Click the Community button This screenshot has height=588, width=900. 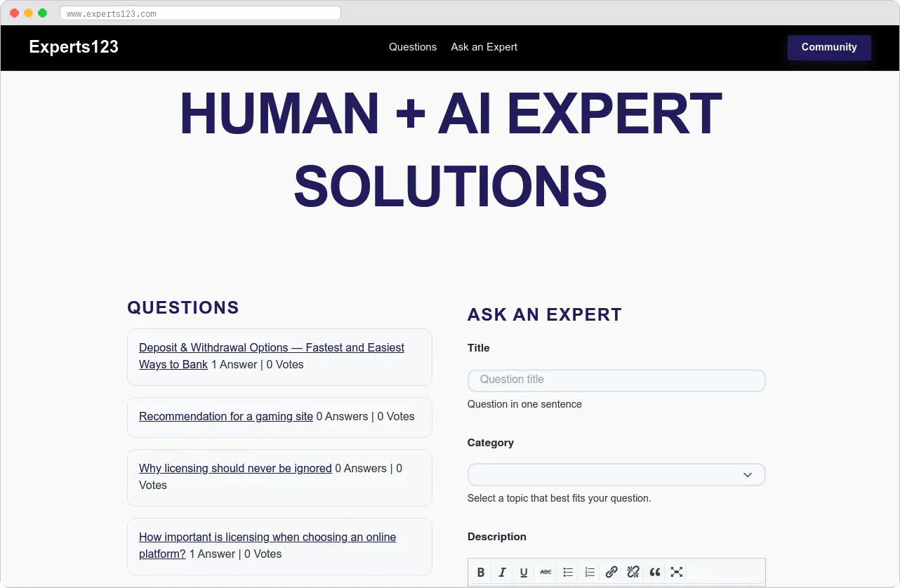click(829, 47)
